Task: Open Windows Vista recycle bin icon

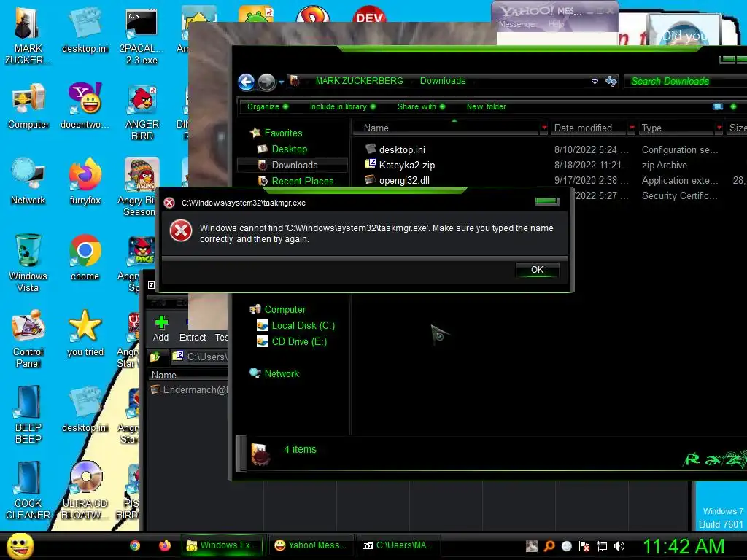Action: 28,263
